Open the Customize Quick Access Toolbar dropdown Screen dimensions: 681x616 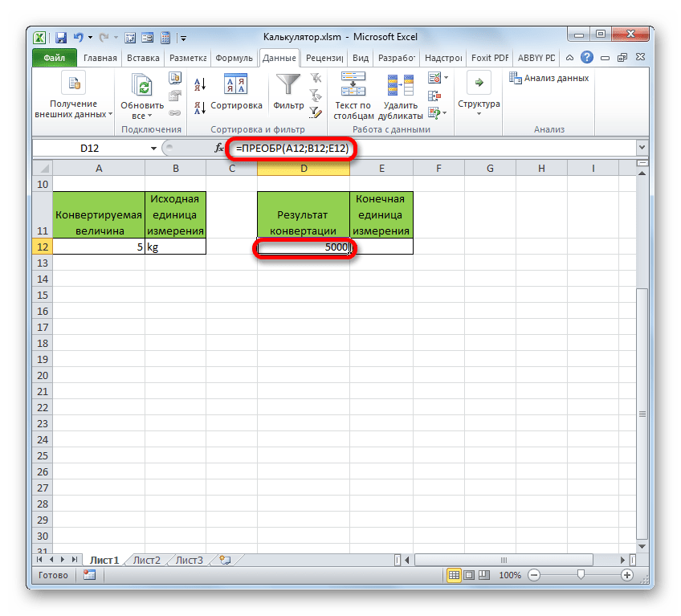tap(183, 39)
